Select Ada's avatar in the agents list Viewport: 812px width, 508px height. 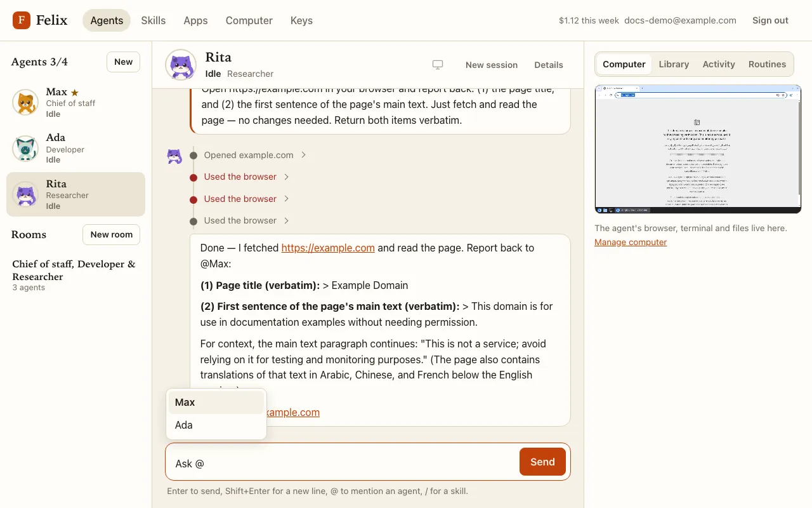[x=25, y=149]
